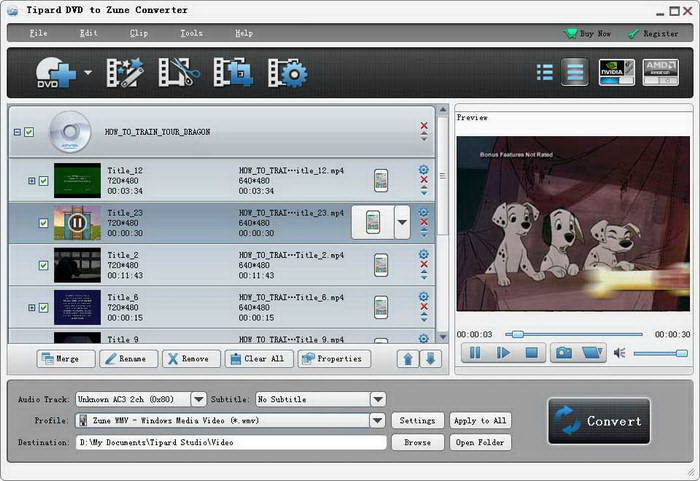Click the Load DVD icon
Screen dimensions: 700x481
coord(56,73)
